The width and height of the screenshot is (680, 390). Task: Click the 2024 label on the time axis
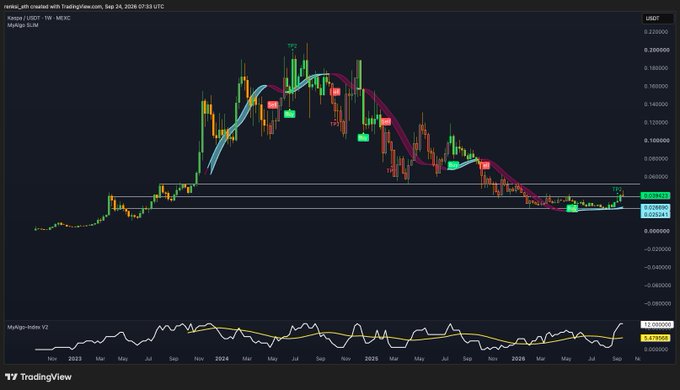[222, 359]
